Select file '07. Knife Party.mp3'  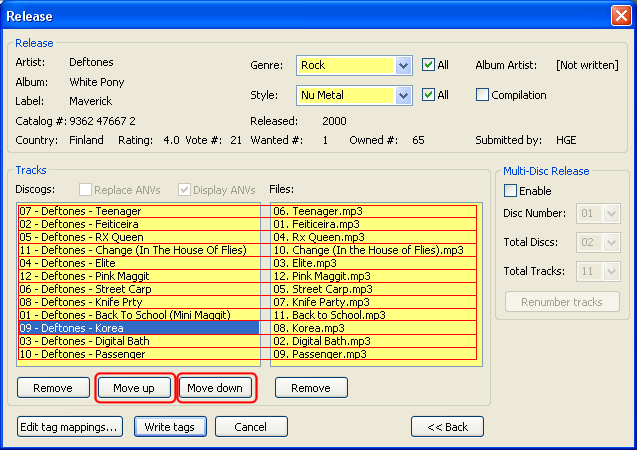pos(374,302)
